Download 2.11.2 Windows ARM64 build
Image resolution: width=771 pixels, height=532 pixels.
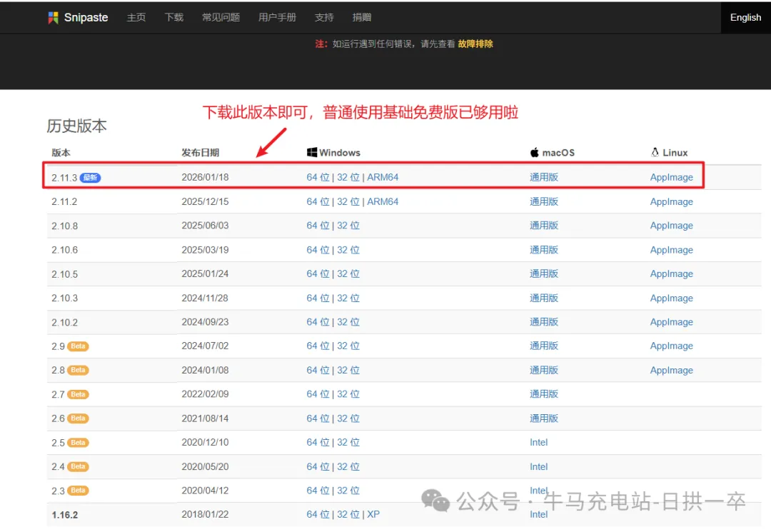pos(383,201)
